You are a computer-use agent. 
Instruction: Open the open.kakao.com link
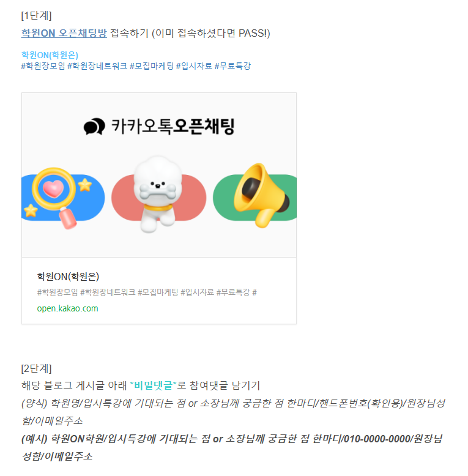tap(67, 308)
